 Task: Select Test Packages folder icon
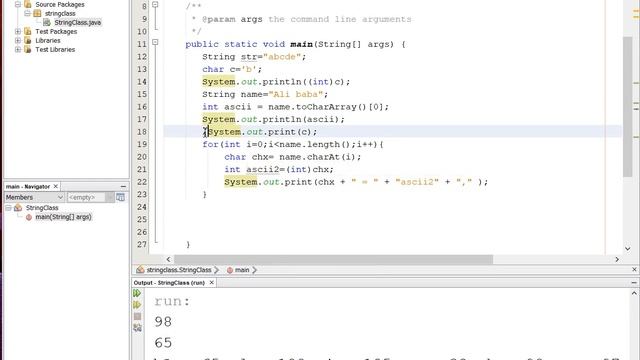click(x=28, y=31)
